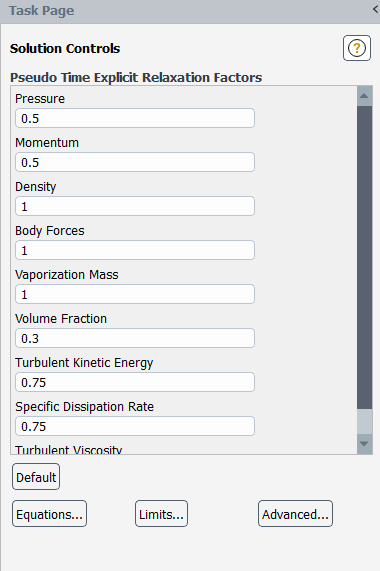This screenshot has height=571, width=380.
Task: Open the Limits dialog
Action: 162,514
